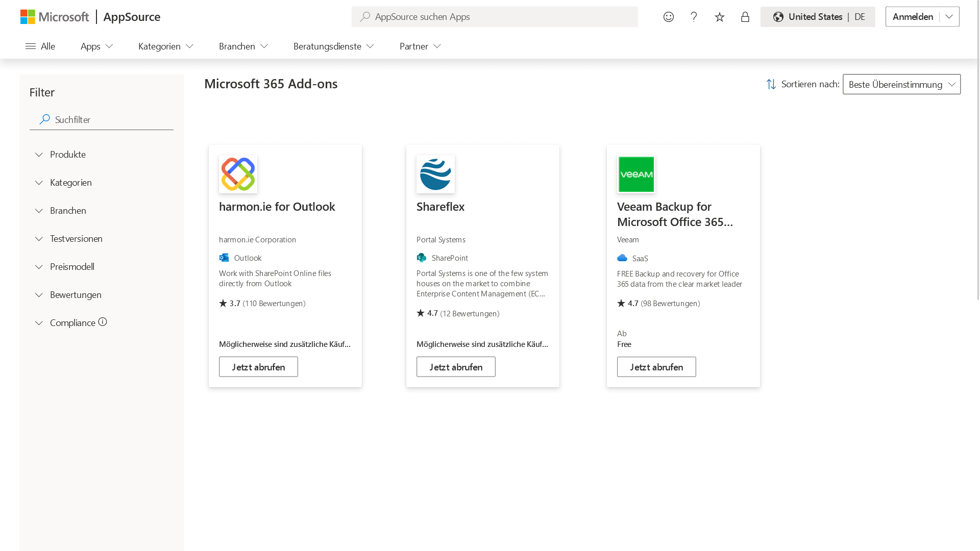Open the Beratungsdienste menu
This screenshot has width=980, height=551.
(334, 46)
